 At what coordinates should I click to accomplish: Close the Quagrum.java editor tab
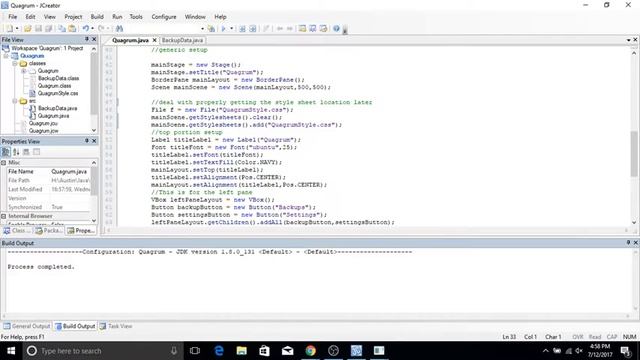(155, 40)
